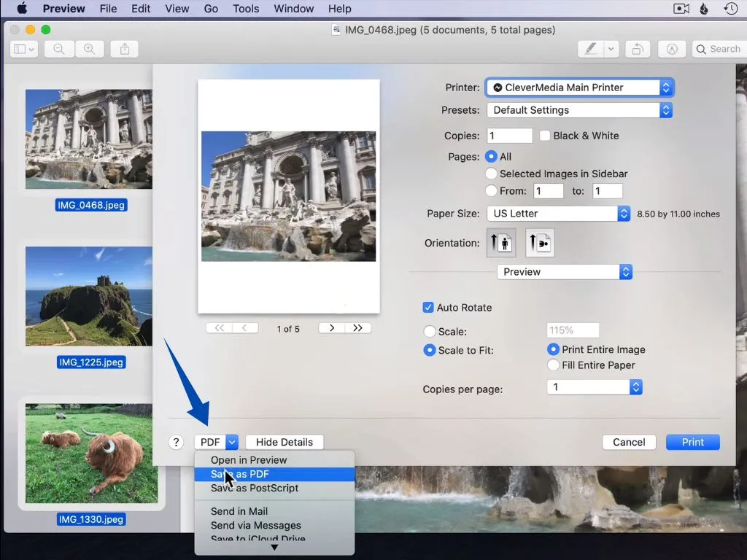Select the Highlight tool icon

[591, 49]
